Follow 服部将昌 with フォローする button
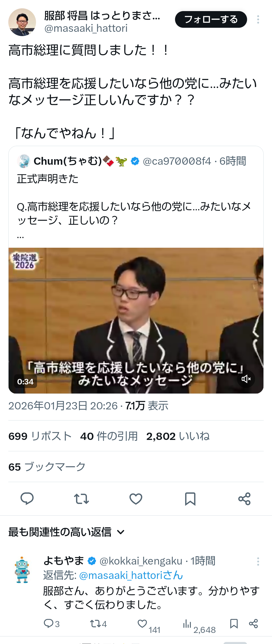The width and height of the screenshot is (272, 644). (211, 19)
